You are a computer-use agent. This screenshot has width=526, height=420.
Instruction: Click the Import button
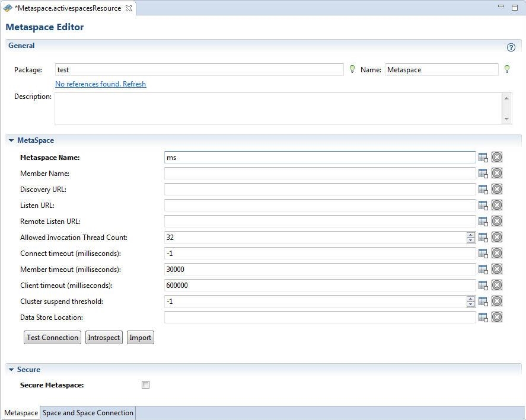click(x=140, y=338)
